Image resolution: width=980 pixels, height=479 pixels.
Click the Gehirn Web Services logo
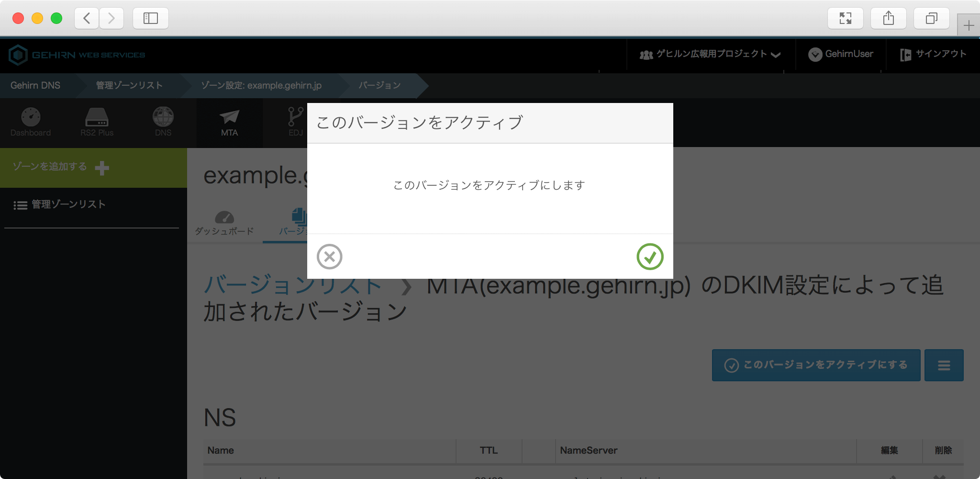tap(77, 55)
